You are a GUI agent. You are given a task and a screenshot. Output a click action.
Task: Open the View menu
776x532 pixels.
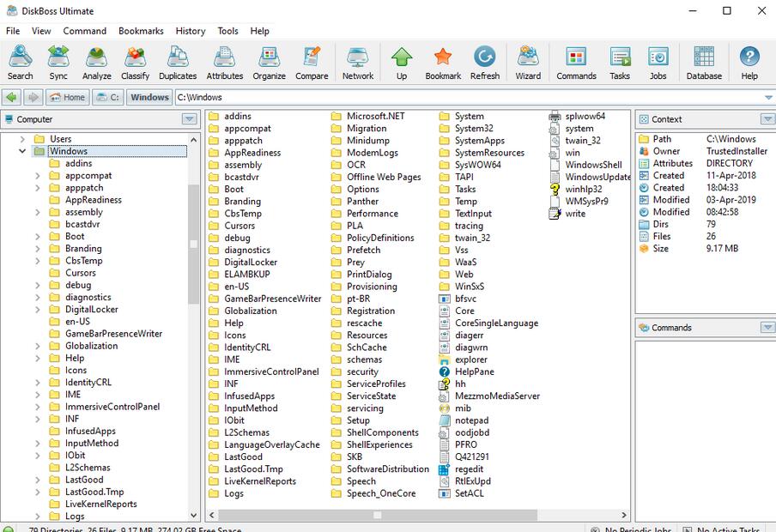click(41, 31)
